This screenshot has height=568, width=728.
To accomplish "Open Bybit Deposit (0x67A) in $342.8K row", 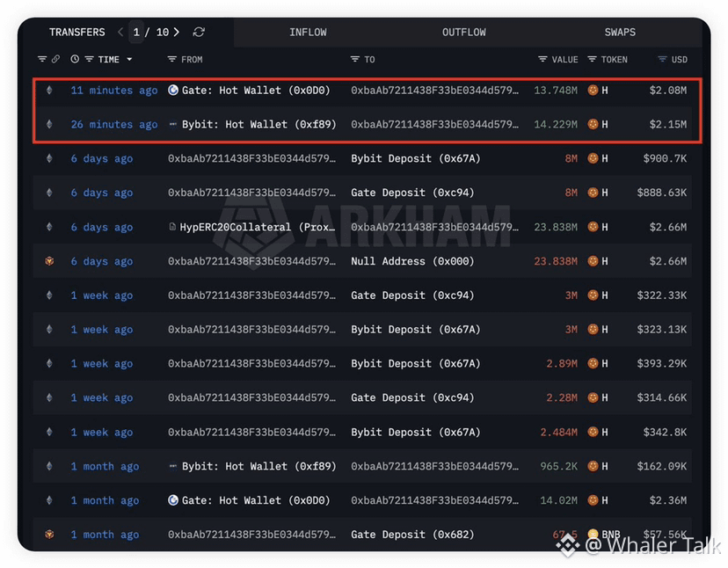I will pyautogui.click(x=416, y=433).
